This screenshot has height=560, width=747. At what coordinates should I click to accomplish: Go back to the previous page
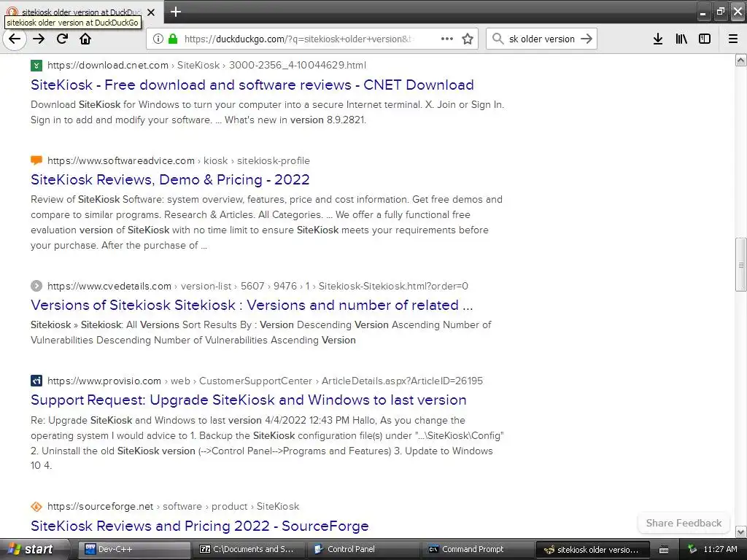(15, 39)
